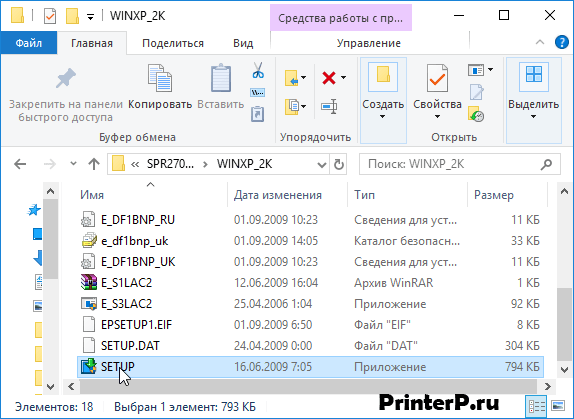
Task: Select the SETUP.DAT file
Action: 310,345
